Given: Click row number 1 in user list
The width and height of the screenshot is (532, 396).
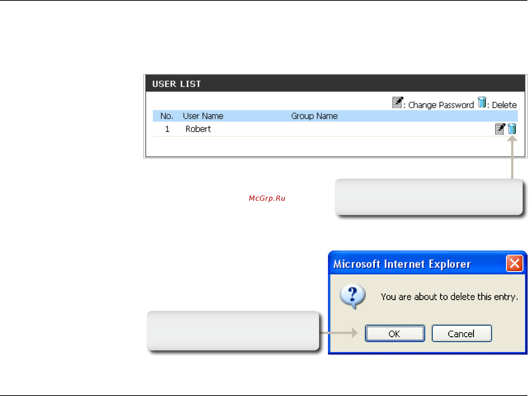Looking at the screenshot, I should (167, 129).
